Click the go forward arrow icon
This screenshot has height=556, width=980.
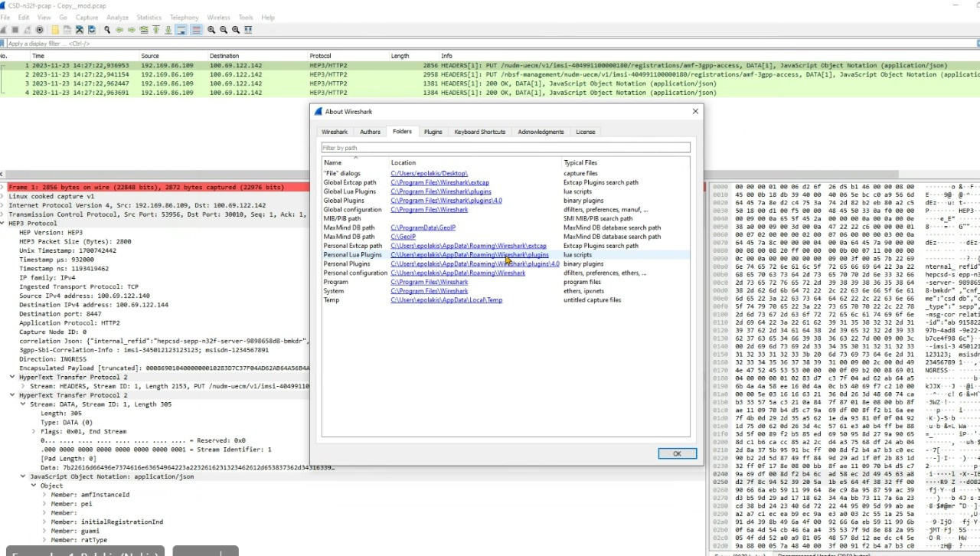pyautogui.click(x=132, y=30)
